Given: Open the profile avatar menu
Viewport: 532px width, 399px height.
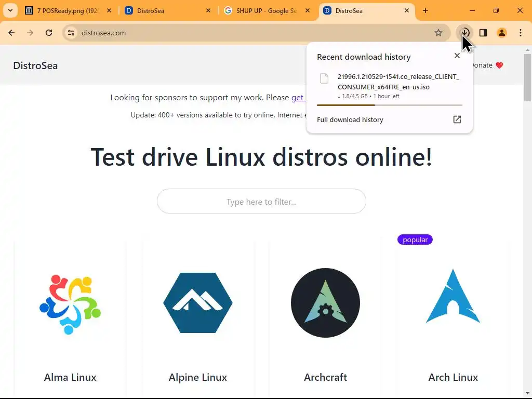Looking at the screenshot, I should click(x=502, y=33).
